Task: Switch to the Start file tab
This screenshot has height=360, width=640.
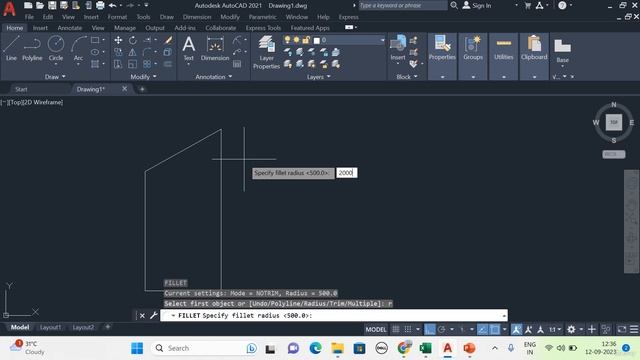Action: tap(21, 89)
